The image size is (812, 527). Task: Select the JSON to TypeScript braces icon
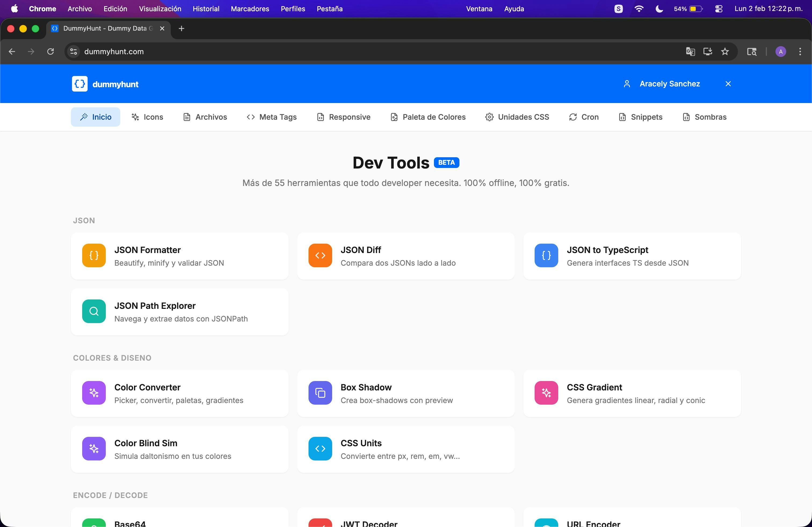click(x=546, y=256)
